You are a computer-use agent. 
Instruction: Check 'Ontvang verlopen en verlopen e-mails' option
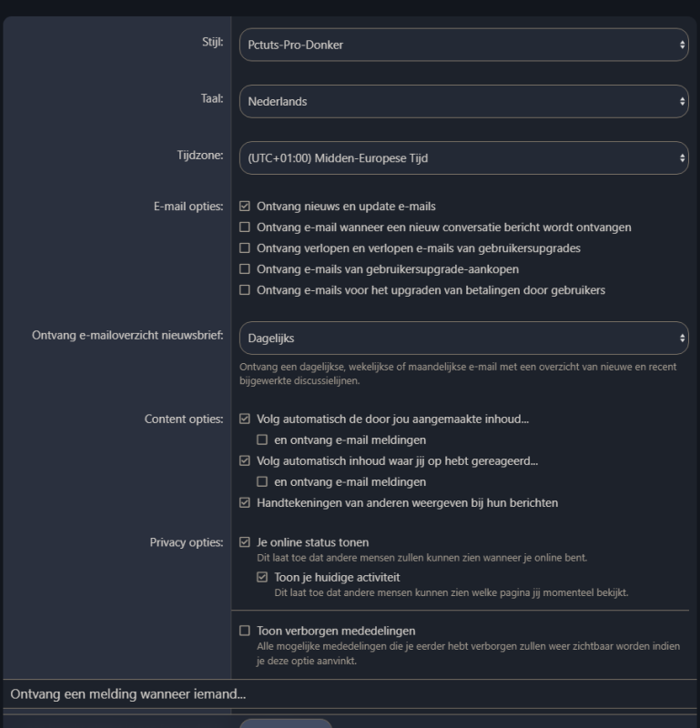245,248
